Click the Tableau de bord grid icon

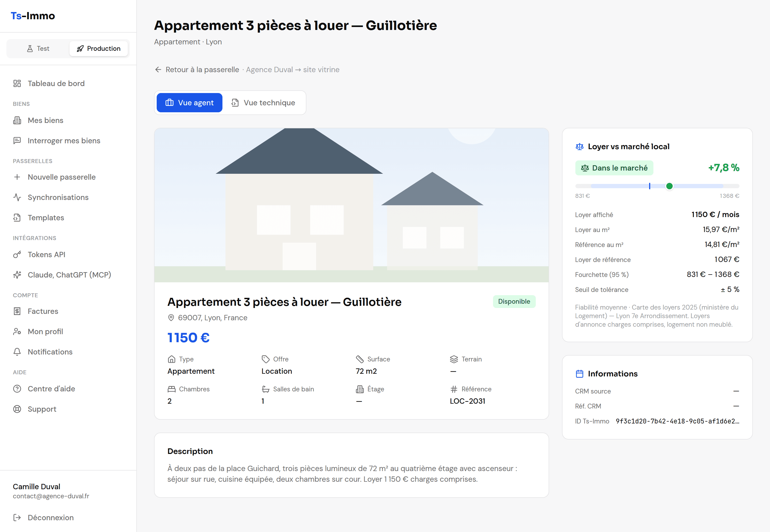coord(17,83)
